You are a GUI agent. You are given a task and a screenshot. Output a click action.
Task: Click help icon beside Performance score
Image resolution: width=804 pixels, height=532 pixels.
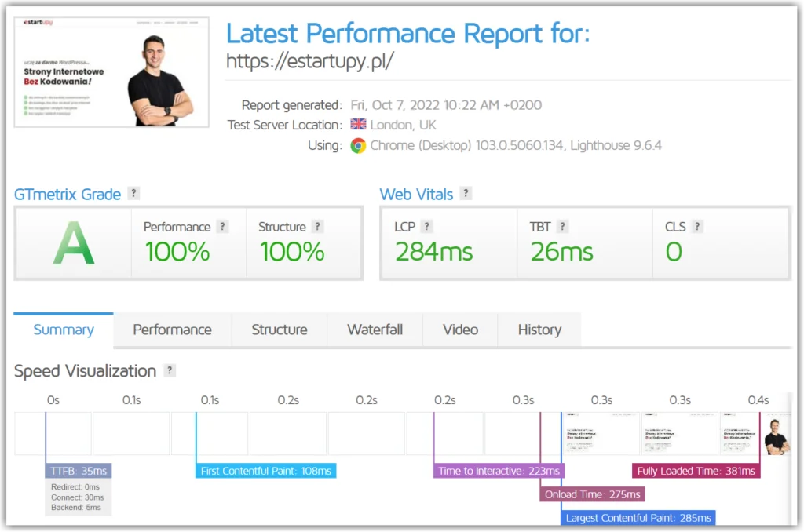(223, 227)
